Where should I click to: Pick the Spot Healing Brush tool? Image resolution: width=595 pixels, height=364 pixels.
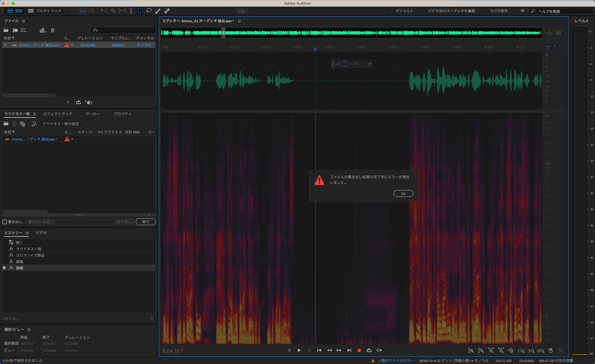[167, 11]
